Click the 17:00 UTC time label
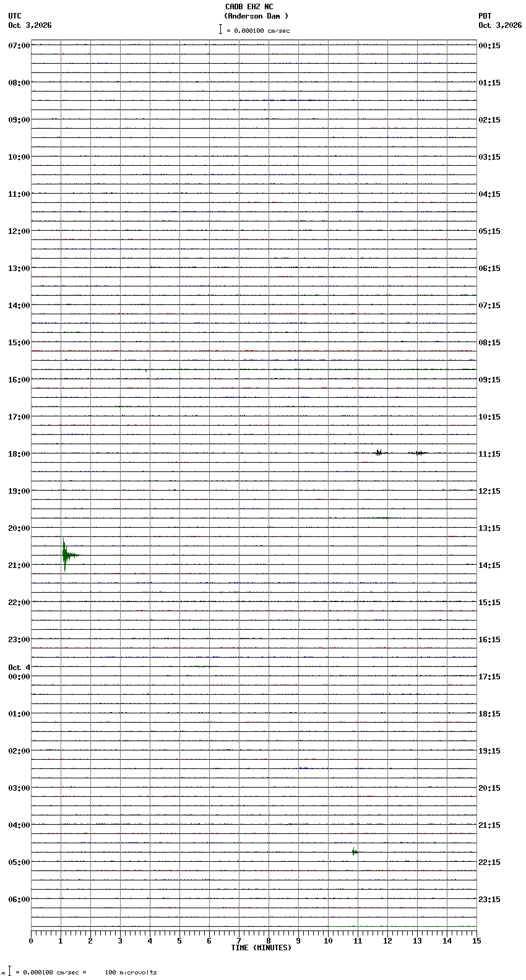This screenshot has width=526, height=980. 19,417
